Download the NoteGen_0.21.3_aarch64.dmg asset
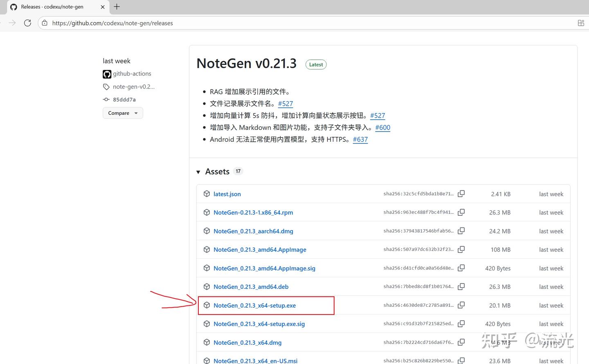This screenshot has width=589, height=364. (x=253, y=231)
